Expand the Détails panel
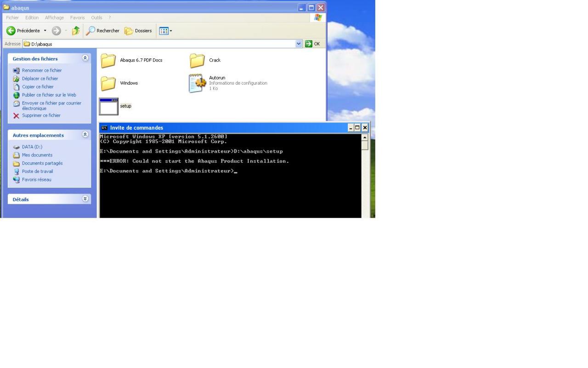 pyautogui.click(x=85, y=199)
